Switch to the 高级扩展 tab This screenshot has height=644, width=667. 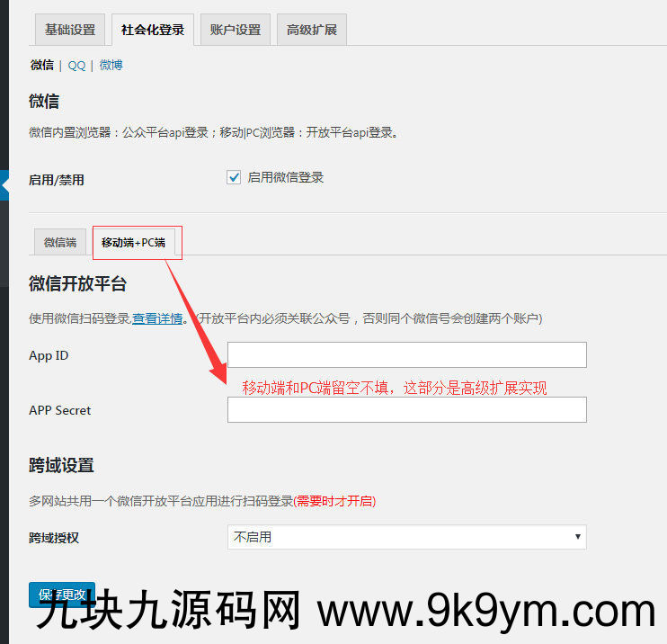click(x=312, y=30)
